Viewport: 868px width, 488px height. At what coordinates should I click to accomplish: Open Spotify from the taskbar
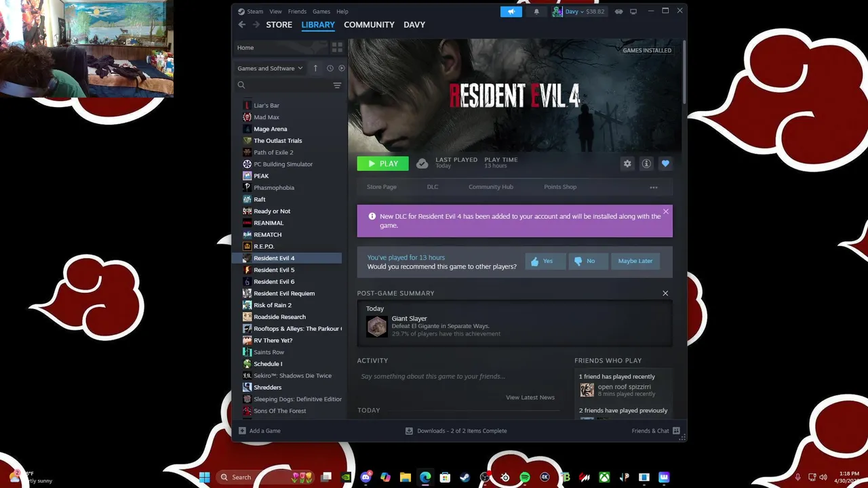525,477
